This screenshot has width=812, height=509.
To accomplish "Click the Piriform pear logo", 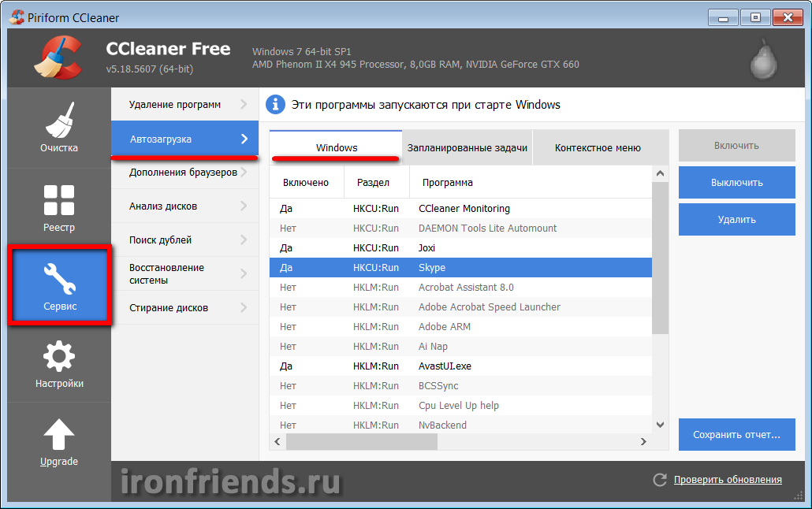I will pos(762,59).
